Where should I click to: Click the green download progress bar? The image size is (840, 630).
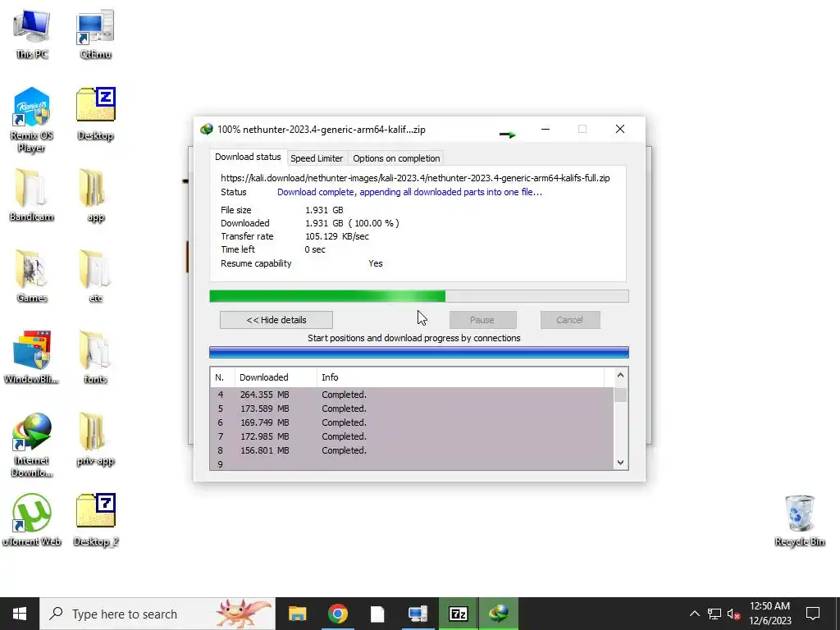[419, 296]
